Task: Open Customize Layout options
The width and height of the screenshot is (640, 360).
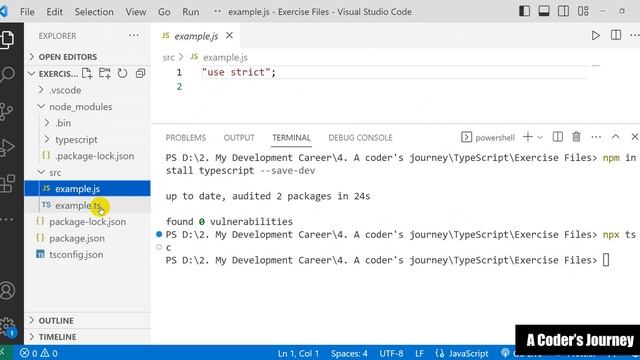Action: tap(583, 11)
